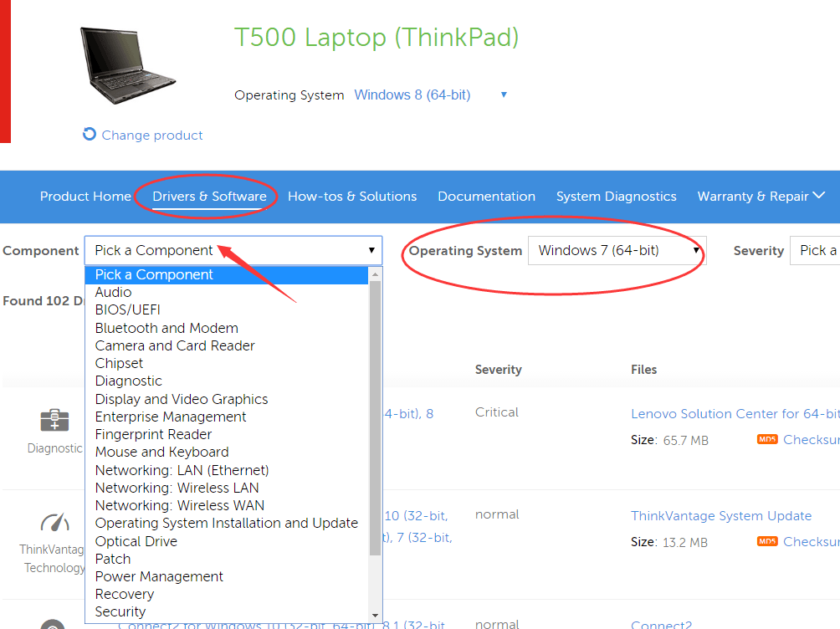840x629 pixels.
Task: Select Pick a Component list option
Action: click(x=227, y=275)
